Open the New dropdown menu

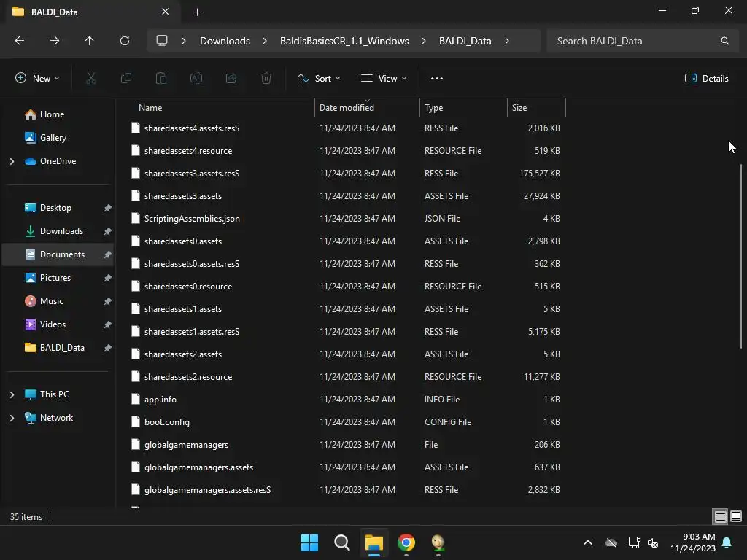click(38, 79)
